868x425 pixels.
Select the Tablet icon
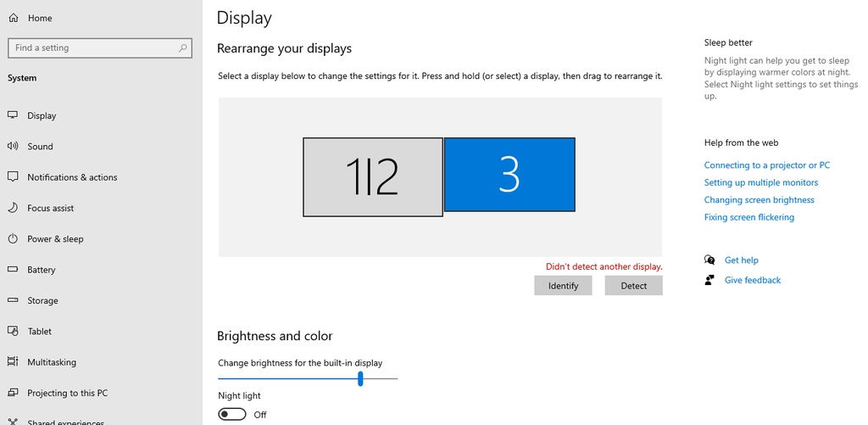pyautogui.click(x=13, y=331)
